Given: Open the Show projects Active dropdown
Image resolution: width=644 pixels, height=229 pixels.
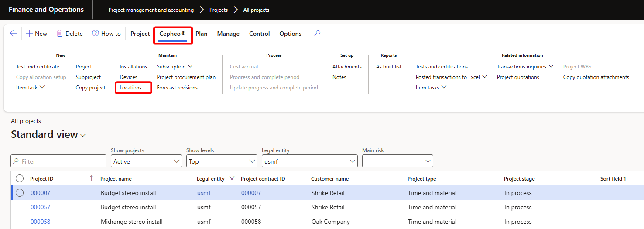Looking at the screenshot, I should coord(177,161).
